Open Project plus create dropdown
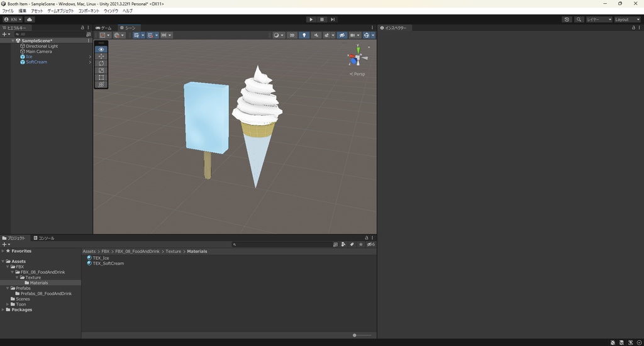 coord(6,245)
